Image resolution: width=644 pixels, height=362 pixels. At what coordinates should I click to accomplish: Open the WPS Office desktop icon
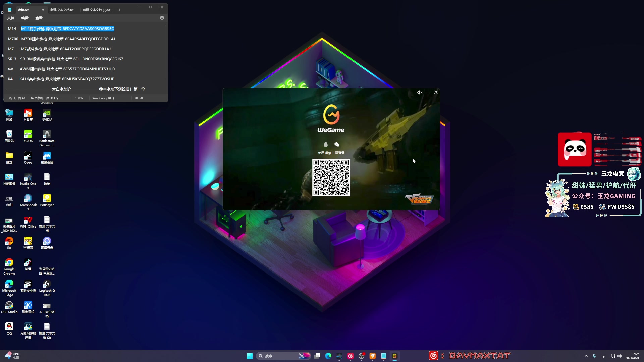coord(28,222)
